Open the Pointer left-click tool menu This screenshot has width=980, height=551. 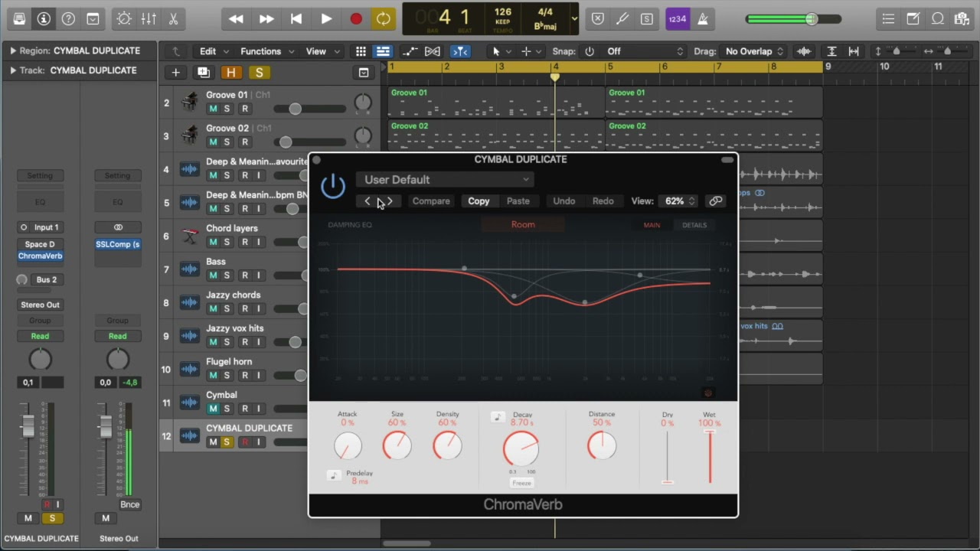[500, 51]
